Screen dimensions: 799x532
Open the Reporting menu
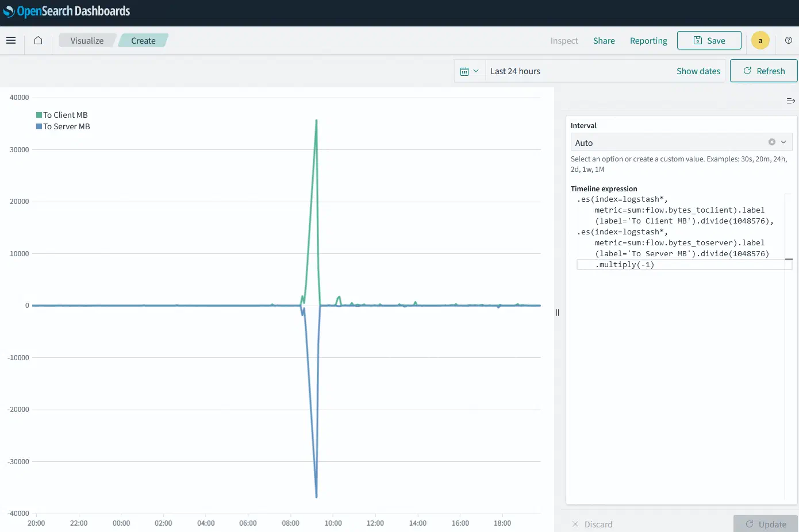pos(648,41)
